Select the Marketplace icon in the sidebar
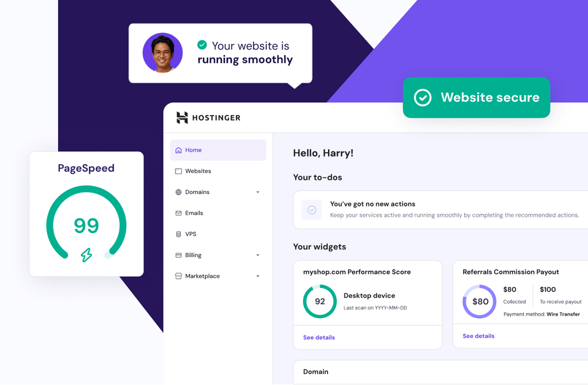This screenshot has height=385, width=588. click(179, 276)
